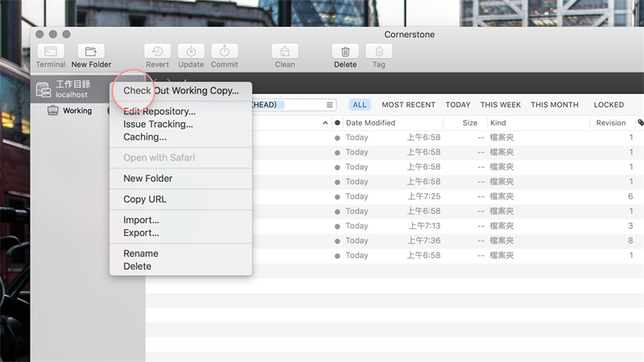Click the Clean toolbar icon
The height and width of the screenshot is (362, 644).
point(285,51)
